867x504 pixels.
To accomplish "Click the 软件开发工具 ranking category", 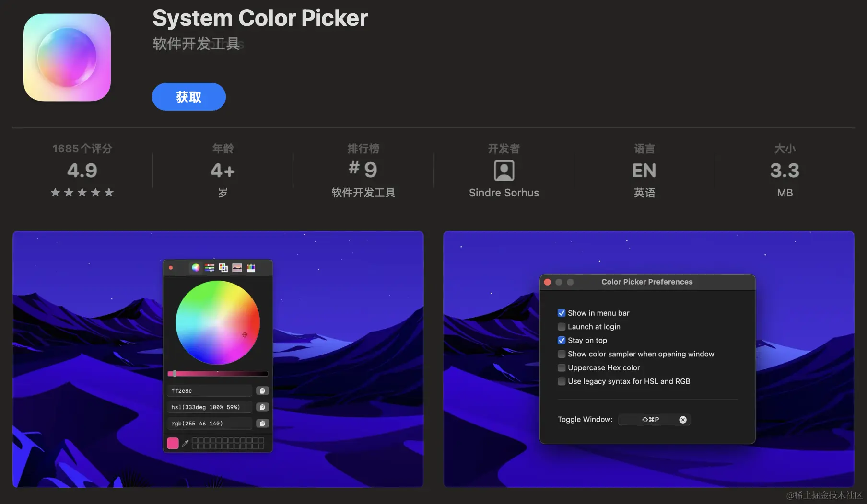I will coord(363,193).
